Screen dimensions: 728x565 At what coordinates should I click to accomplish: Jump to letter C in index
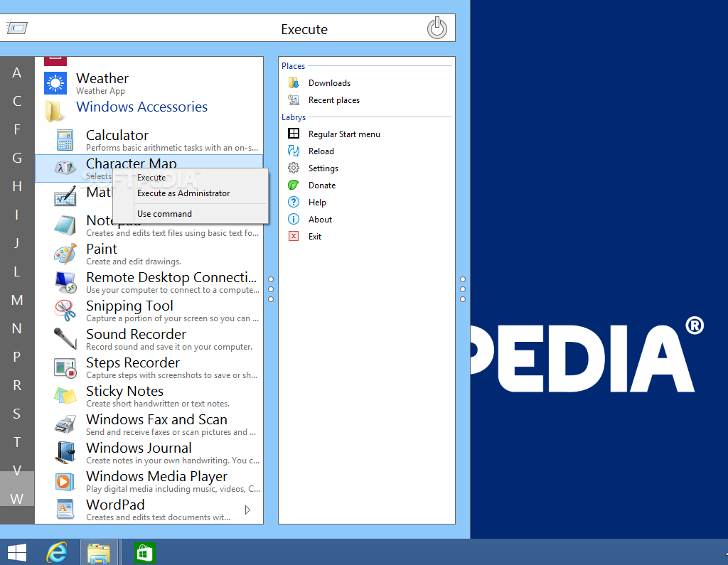[x=17, y=101]
